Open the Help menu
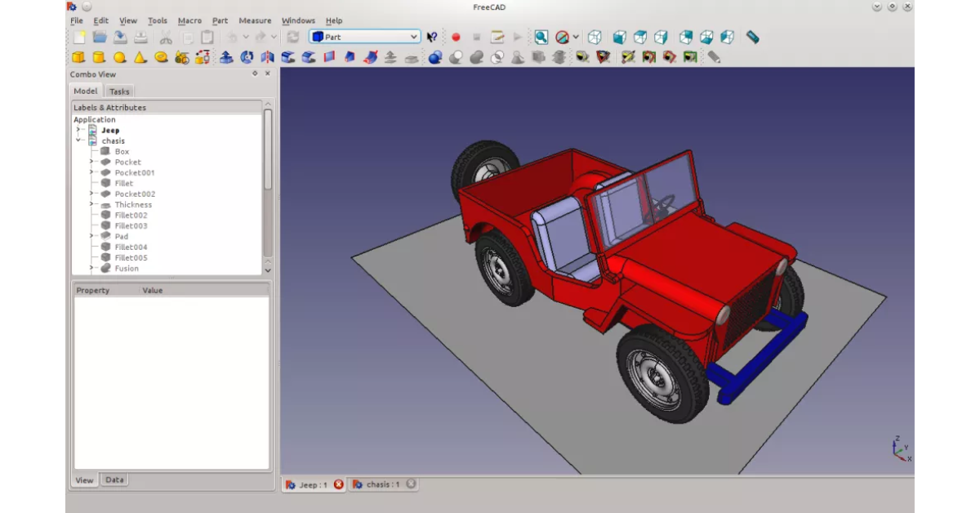This screenshot has height=513, width=980. (x=334, y=20)
